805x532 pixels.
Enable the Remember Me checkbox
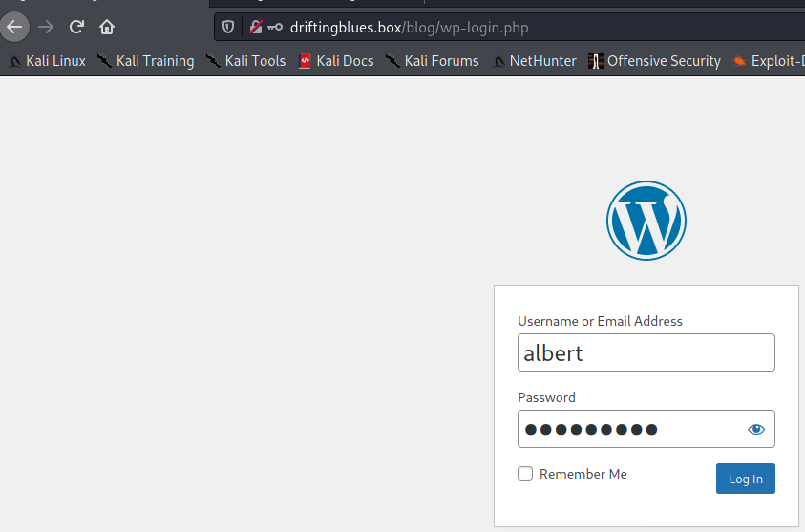coord(524,474)
